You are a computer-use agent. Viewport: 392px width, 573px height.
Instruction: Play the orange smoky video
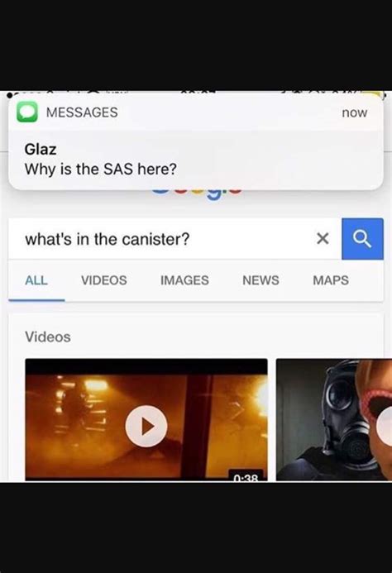(x=146, y=426)
